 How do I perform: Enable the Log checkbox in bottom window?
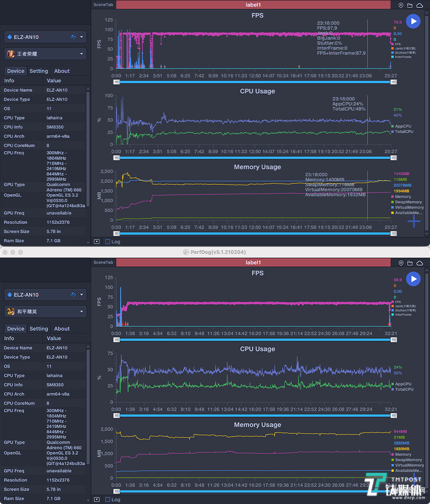(107, 500)
